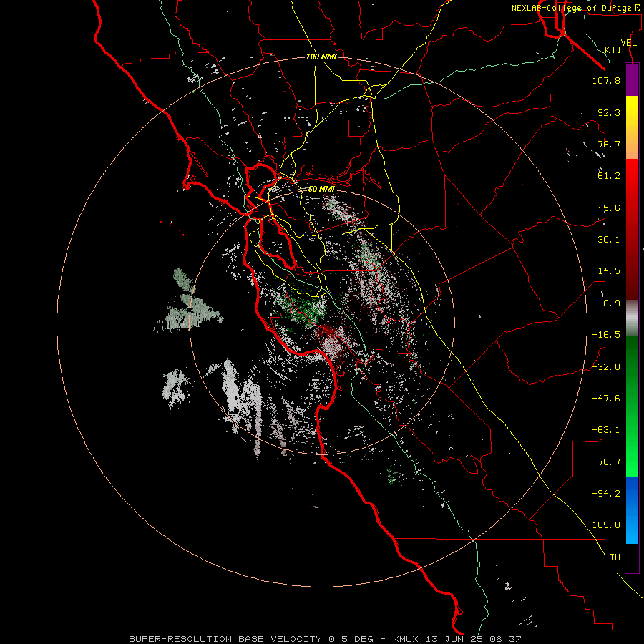The image size is (644, 644).
Task: Click the -63.1 legend value
Action: [x=606, y=430]
